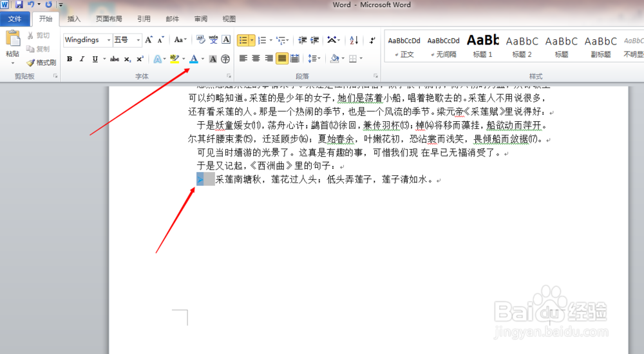Viewport: 644px width, 354px height.
Task: Expand the bullet library dropdown arrow
Action: coord(252,40)
